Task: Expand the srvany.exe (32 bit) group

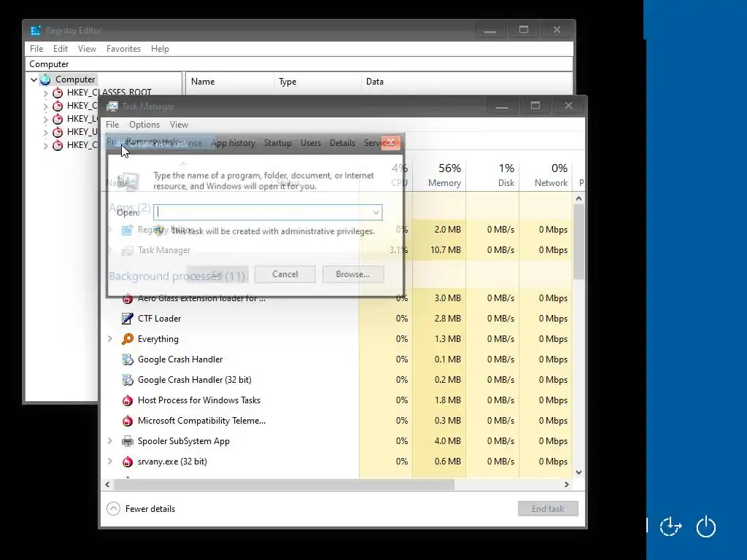Action: 110,462
